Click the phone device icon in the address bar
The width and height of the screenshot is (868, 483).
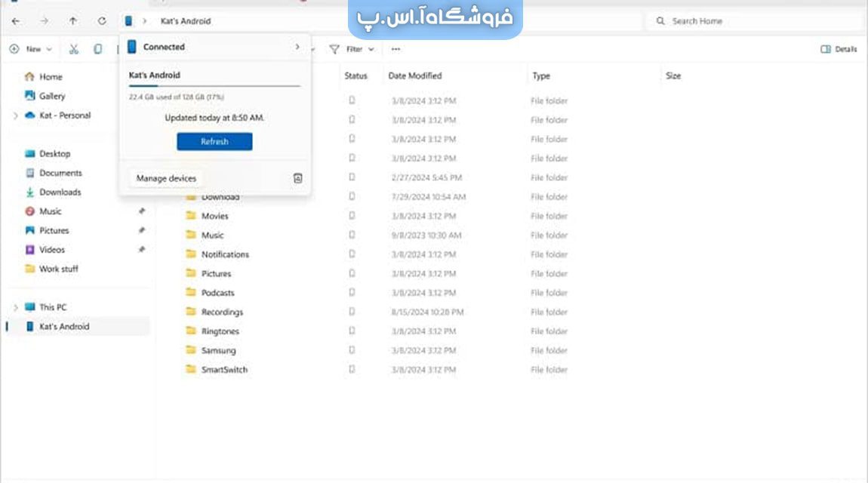click(130, 20)
